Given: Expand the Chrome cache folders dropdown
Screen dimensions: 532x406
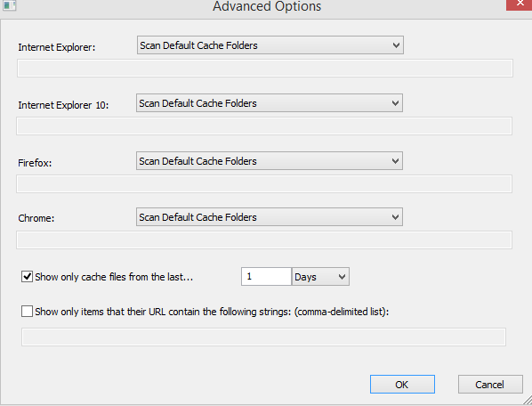Looking at the screenshot, I should 270,217.
